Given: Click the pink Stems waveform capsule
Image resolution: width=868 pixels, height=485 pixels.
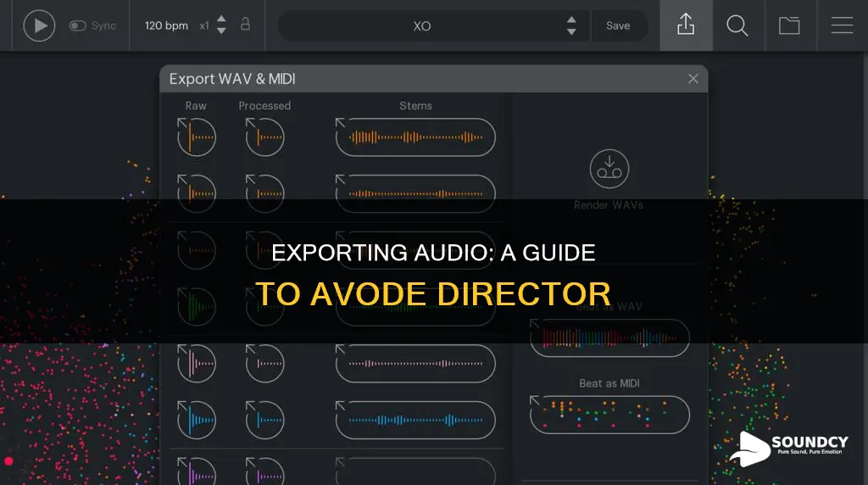Looking at the screenshot, I should [x=415, y=363].
